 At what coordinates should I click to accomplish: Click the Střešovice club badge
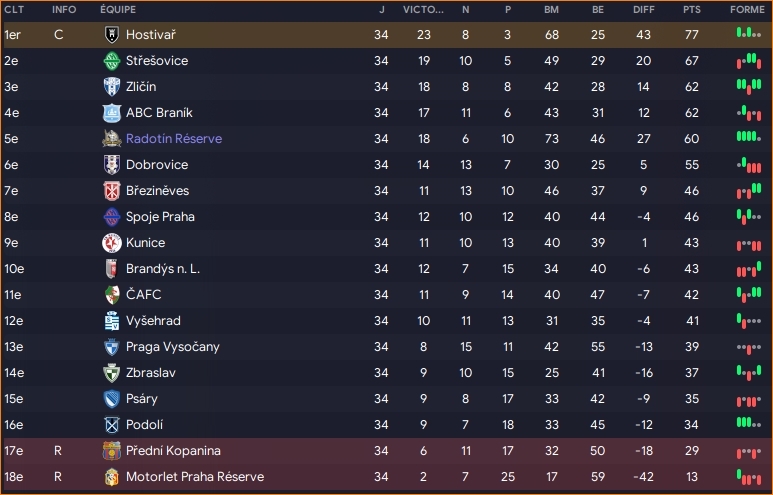(x=111, y=61)
